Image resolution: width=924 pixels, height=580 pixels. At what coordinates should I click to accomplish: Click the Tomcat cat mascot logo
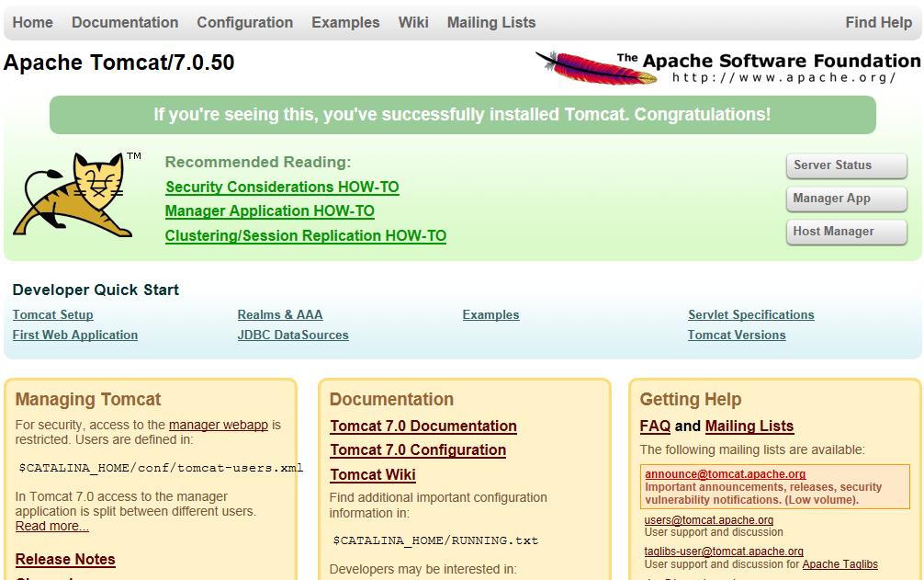tap(76, 195)
